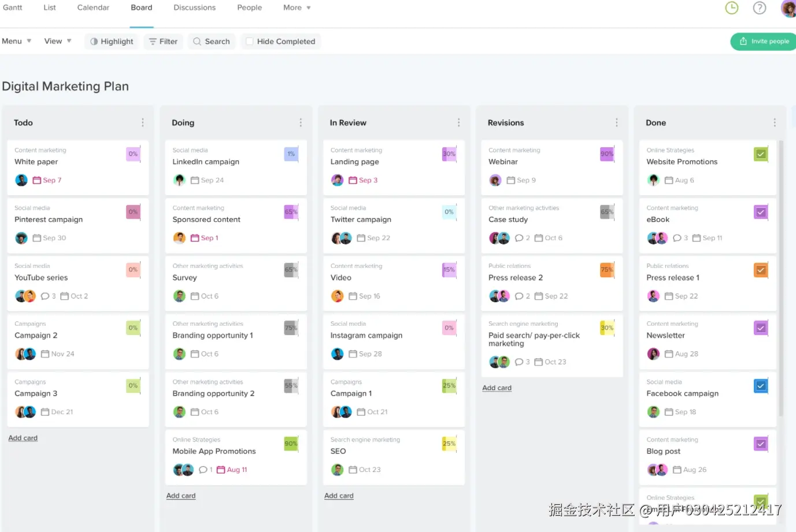The image size is (796, 532).
Task: Open the time tracking clock icon
Action: click(x=732, y=8)
